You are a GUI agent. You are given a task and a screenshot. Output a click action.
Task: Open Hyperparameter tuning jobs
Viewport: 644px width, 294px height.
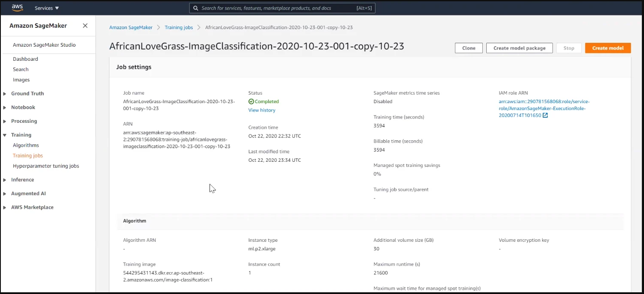coord(46,166)
